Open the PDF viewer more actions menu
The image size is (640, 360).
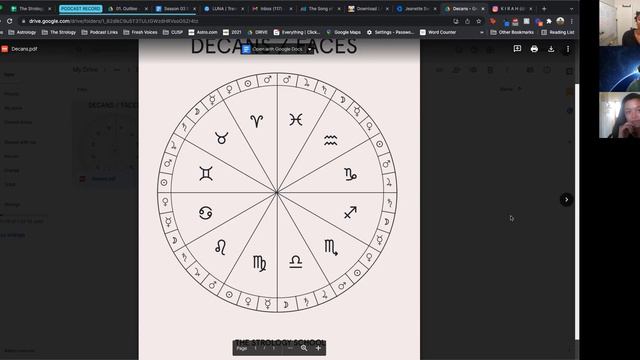568,49
